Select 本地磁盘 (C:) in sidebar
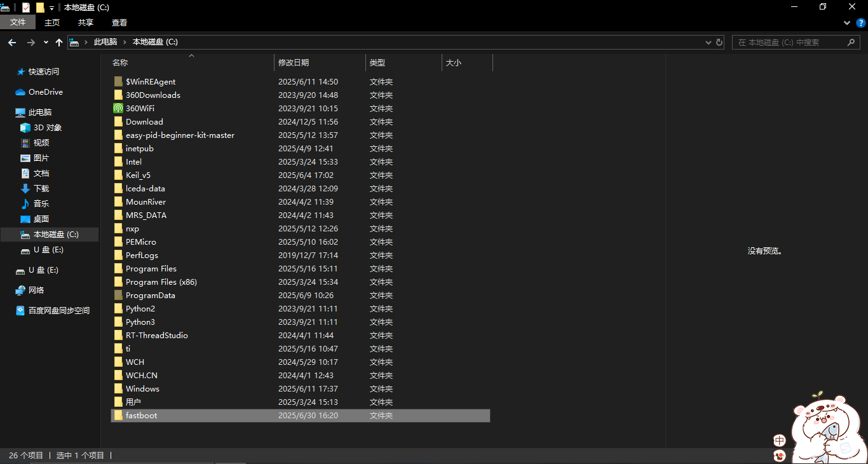 click(x=50, y=235)
